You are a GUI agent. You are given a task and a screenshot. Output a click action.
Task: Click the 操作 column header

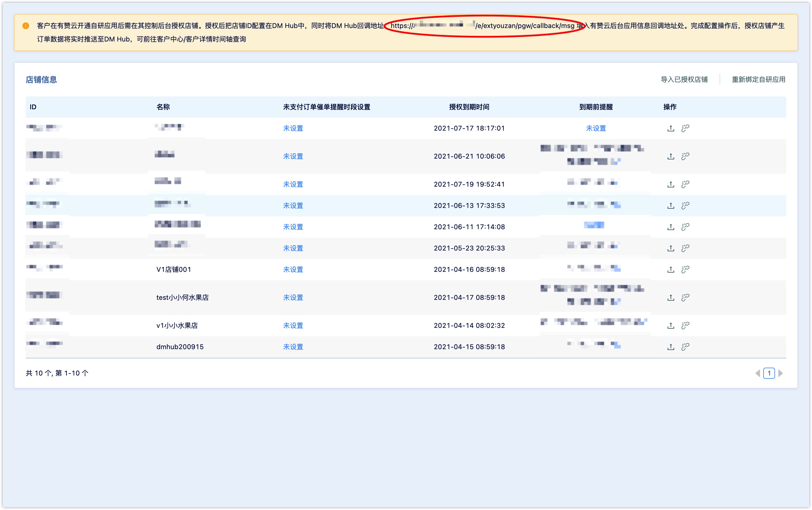[670, 107]
